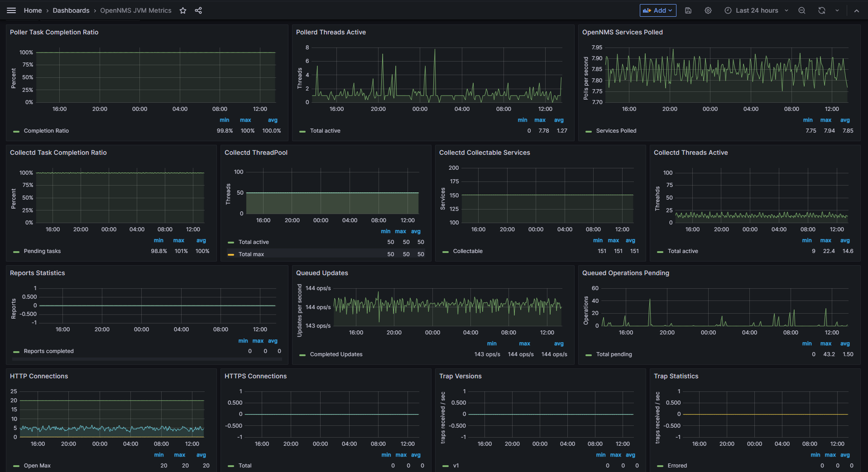The width and height of the screenshot is (868, 472).
Task: Open Pollerd Threads Active panel title menu
Action: pyautogui.click(x=331, y=32)
